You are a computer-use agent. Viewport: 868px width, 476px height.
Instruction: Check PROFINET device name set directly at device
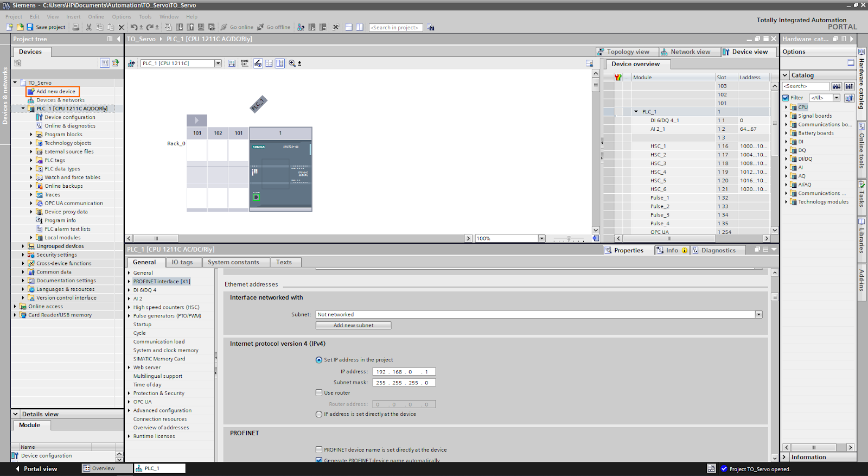click(x=319, y=449)
